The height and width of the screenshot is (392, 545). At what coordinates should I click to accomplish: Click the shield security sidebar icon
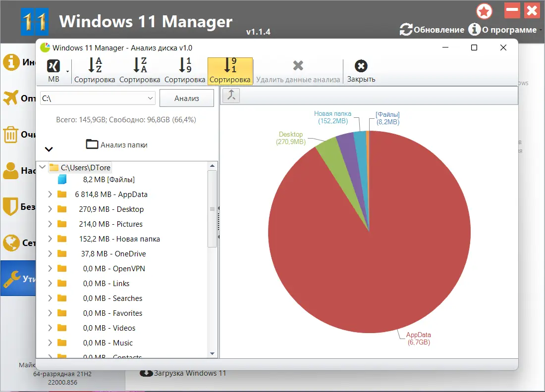[x=10, y=206]
